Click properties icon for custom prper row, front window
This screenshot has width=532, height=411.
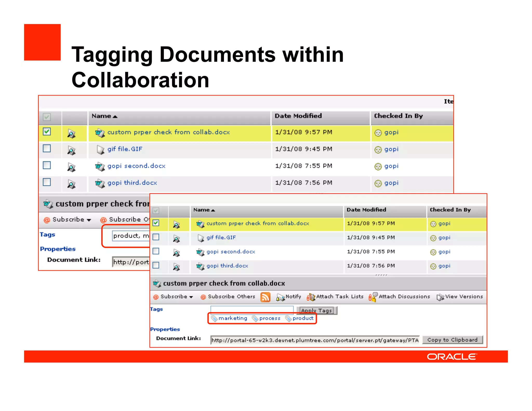coord(176,225)
